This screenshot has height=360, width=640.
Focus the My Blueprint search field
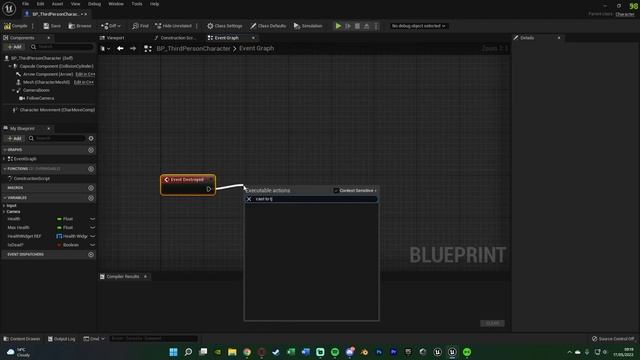tap(57, 138)
